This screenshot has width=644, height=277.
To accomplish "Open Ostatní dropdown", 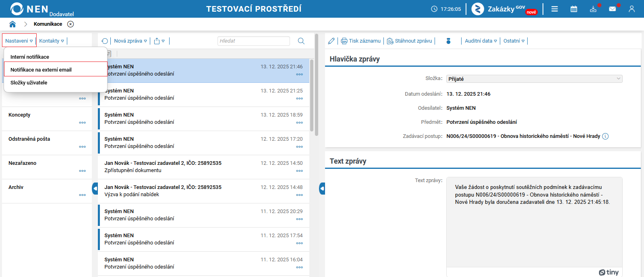I will 514,41.
